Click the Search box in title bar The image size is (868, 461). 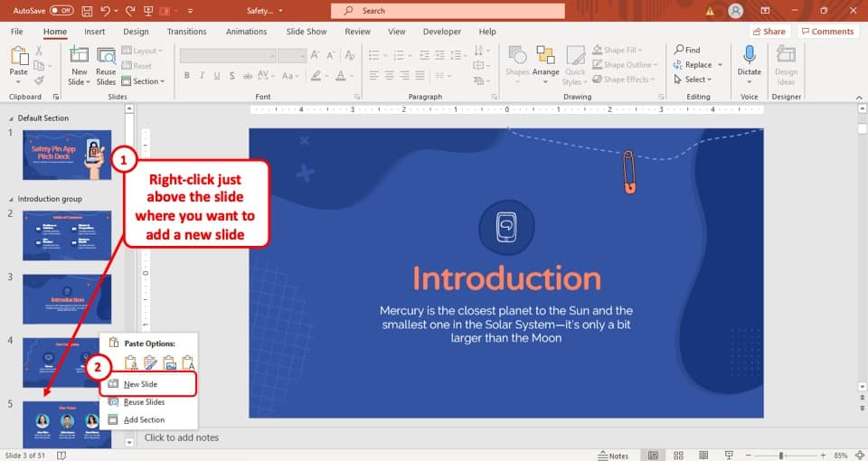[x=448, y=11]
